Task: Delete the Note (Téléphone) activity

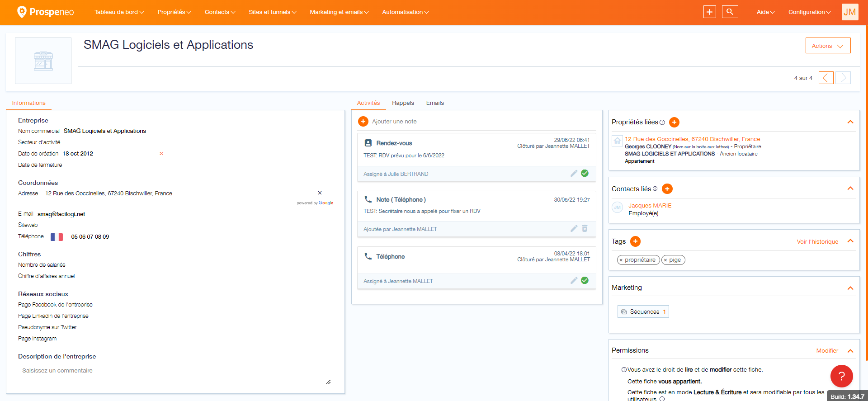Action: pyautogui.click(x=585, y=228)
